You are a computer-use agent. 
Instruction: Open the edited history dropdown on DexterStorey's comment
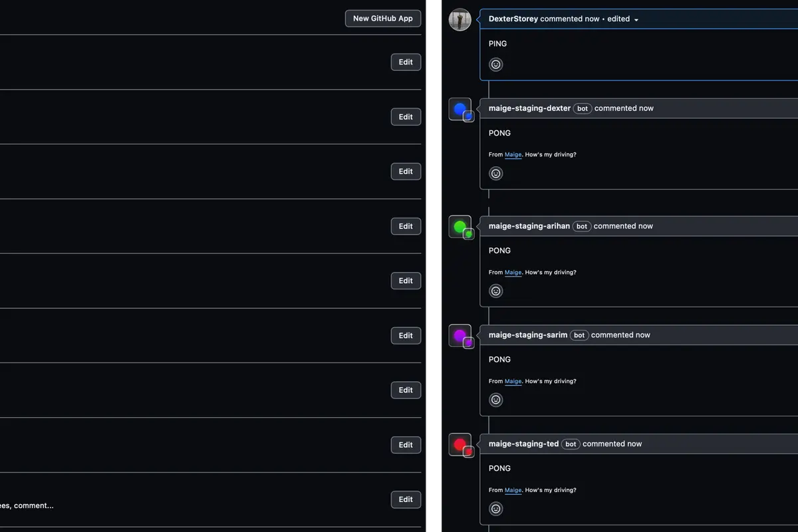[636, 19]
